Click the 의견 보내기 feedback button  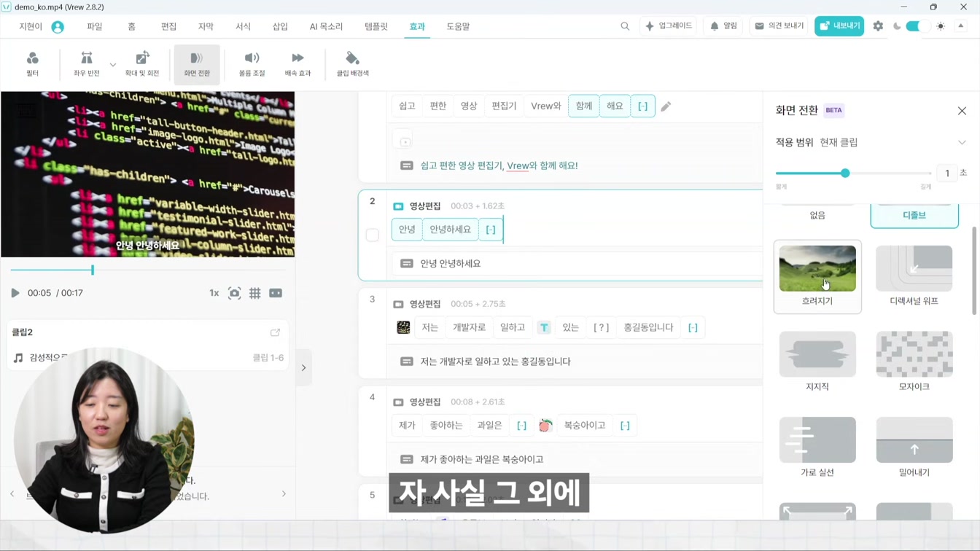(x=779, y=26)
